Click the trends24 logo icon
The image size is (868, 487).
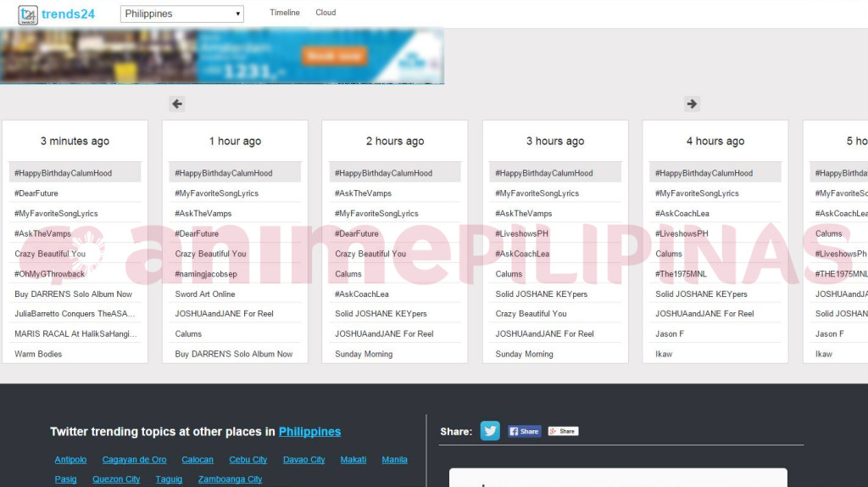[28, 14]
